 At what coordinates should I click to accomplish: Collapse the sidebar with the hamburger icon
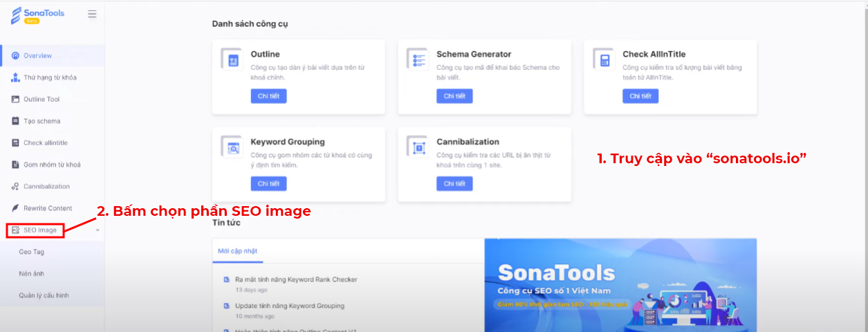(93, 14)
